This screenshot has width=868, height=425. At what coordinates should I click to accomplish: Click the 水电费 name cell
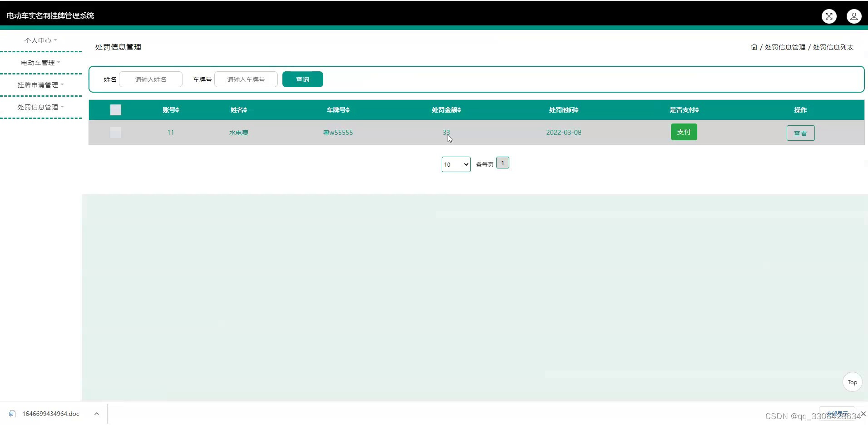tap(239, 133)
